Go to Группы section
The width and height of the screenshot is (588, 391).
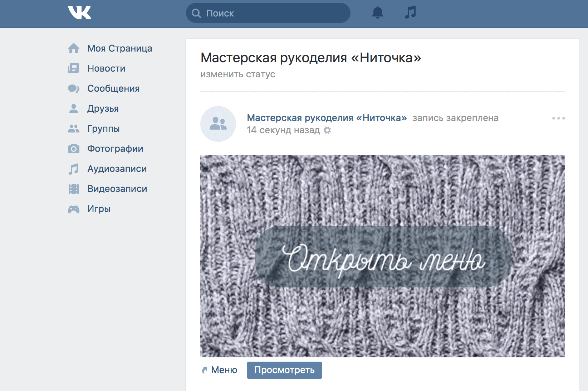tap(103, 129)
